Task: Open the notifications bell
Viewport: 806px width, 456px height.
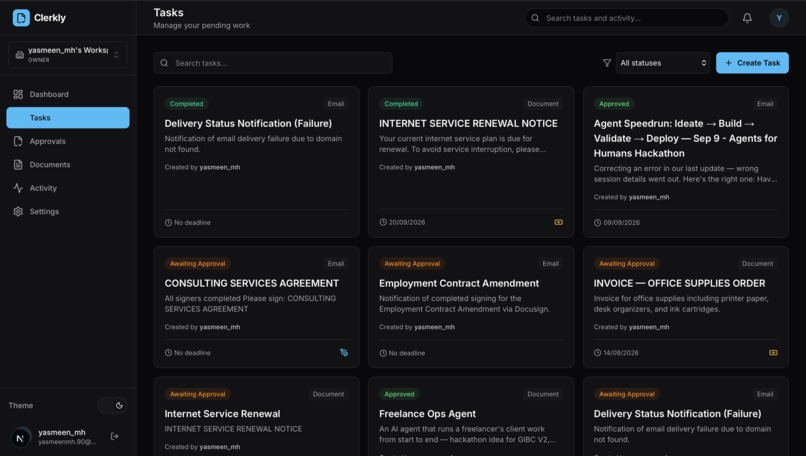Action: [747, 18]
